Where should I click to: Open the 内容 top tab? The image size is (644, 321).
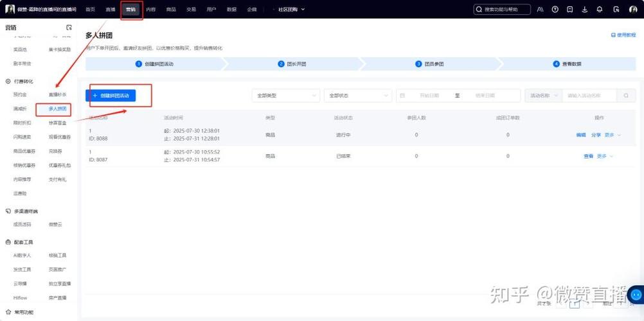click(x=151, y=10)
